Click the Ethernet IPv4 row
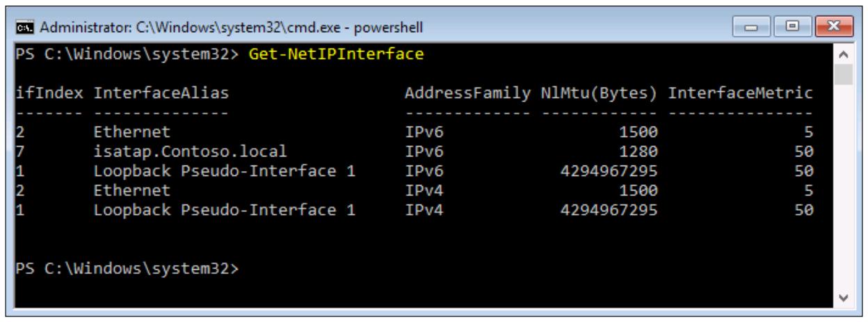 (x=415, y=188)
